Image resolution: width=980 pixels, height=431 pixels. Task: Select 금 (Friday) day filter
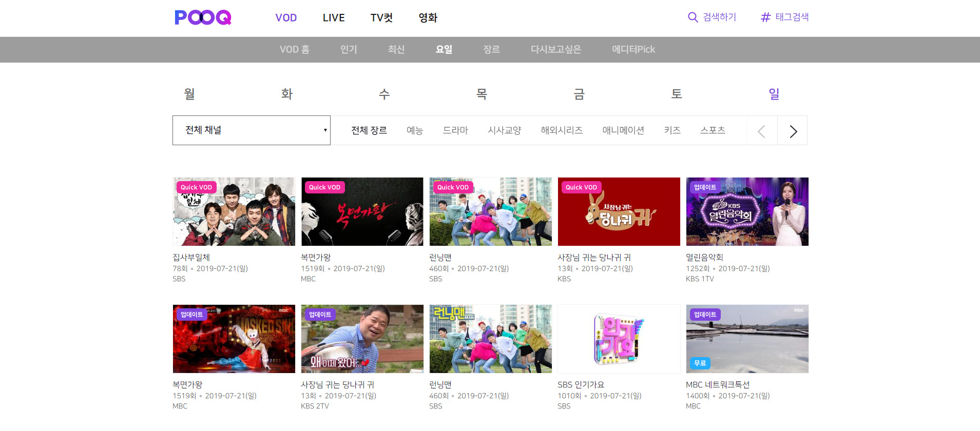click(x=579, y=94)
